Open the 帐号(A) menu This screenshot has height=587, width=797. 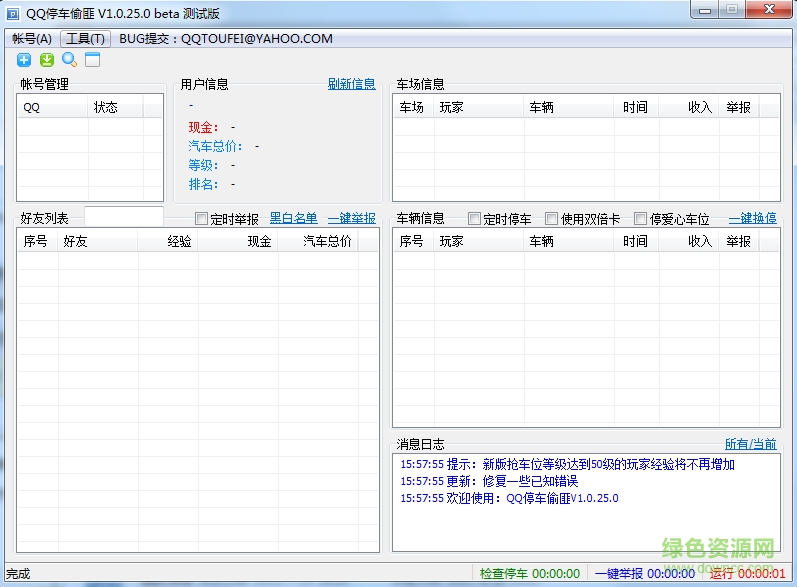pyautogui.click(x=32, y=39)
